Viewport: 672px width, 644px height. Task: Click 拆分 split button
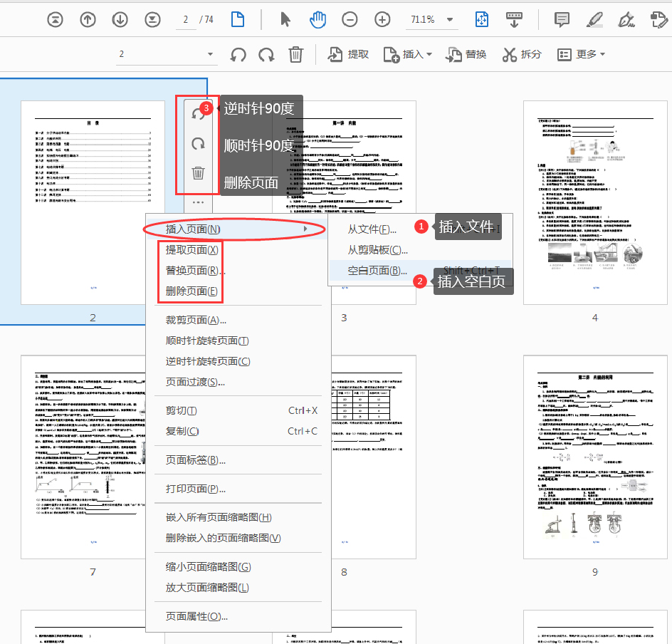522,54
